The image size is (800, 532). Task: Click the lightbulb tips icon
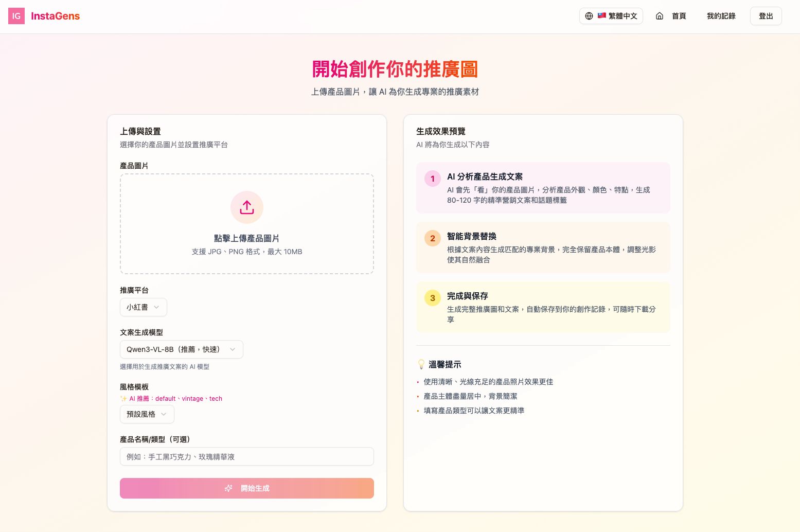[x=421, y=364]
